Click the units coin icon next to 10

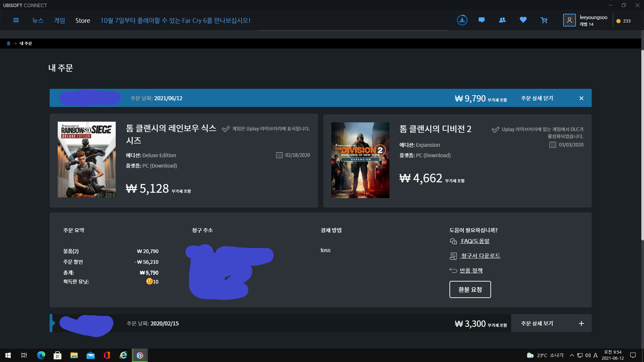pyautogui.click(x=149, y=281)
